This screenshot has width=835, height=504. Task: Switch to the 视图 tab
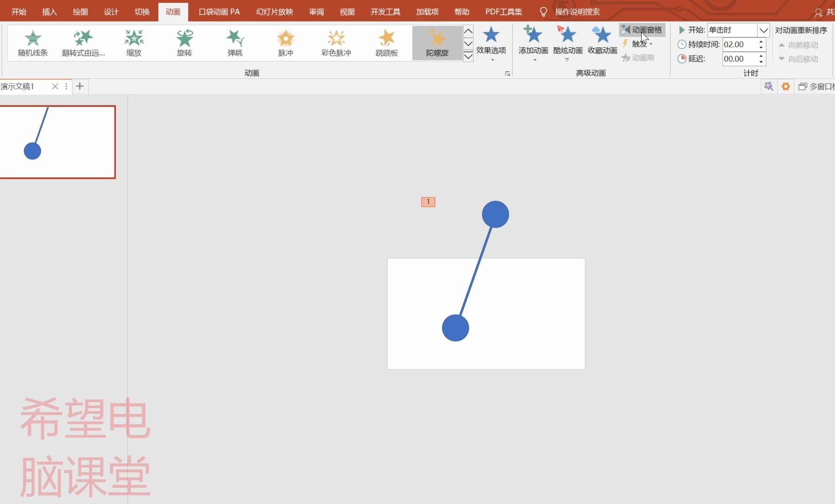[347, 12]
